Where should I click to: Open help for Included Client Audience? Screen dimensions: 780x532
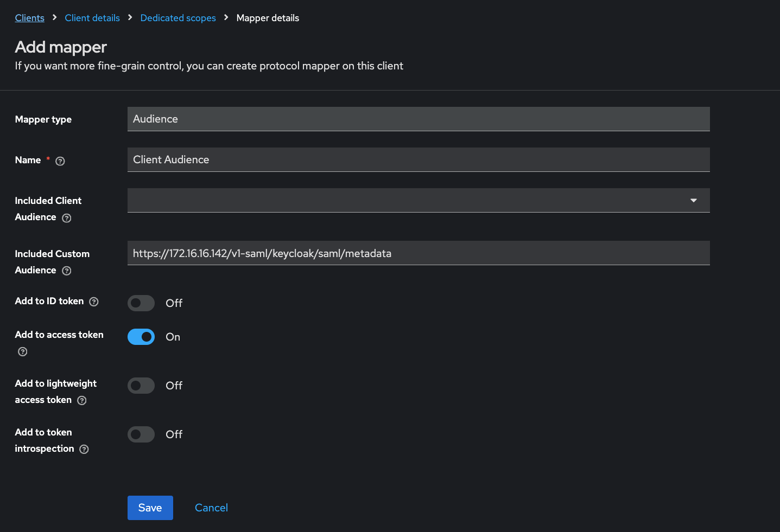point(67,218)
